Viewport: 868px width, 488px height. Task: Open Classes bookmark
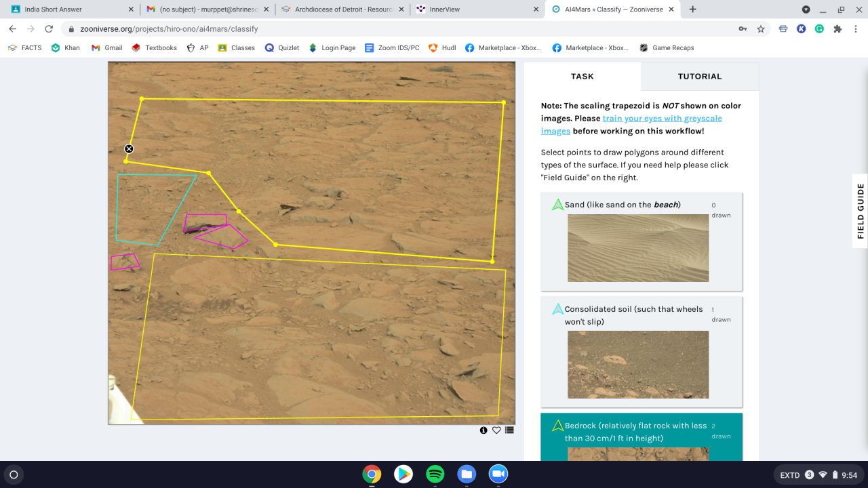click(237, 48)
